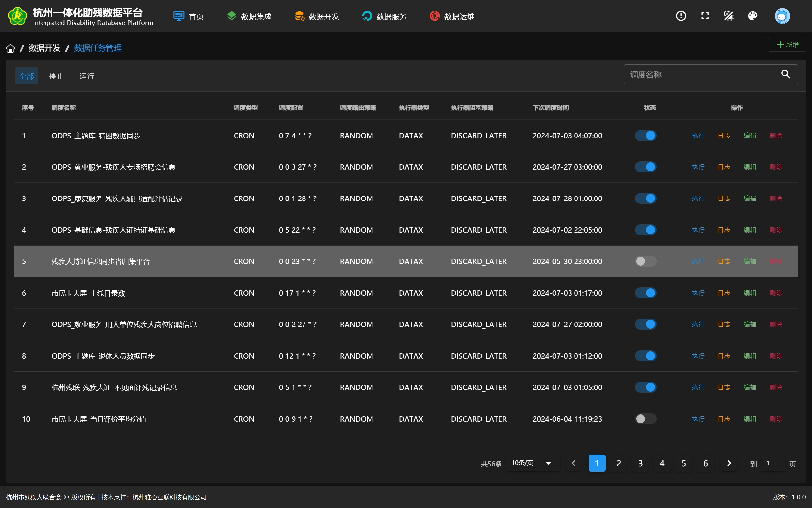
Task: Click the magic wand effects icon
Action: pos(729,16)
